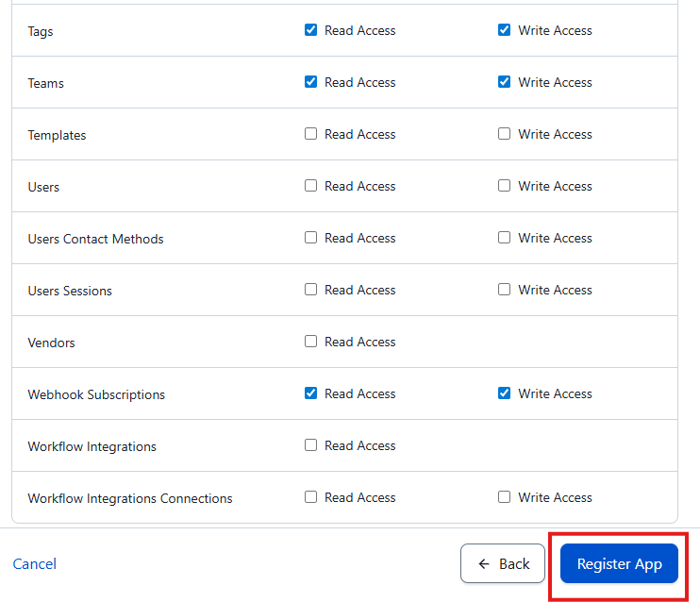
Task: Tick Users Contact Methods Write Access
Action: [505, 238]
